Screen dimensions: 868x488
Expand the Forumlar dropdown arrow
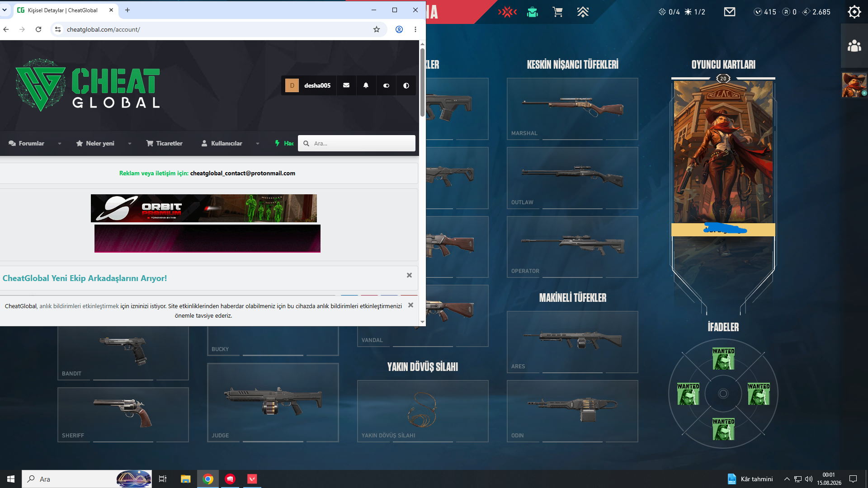pos(60,144)
